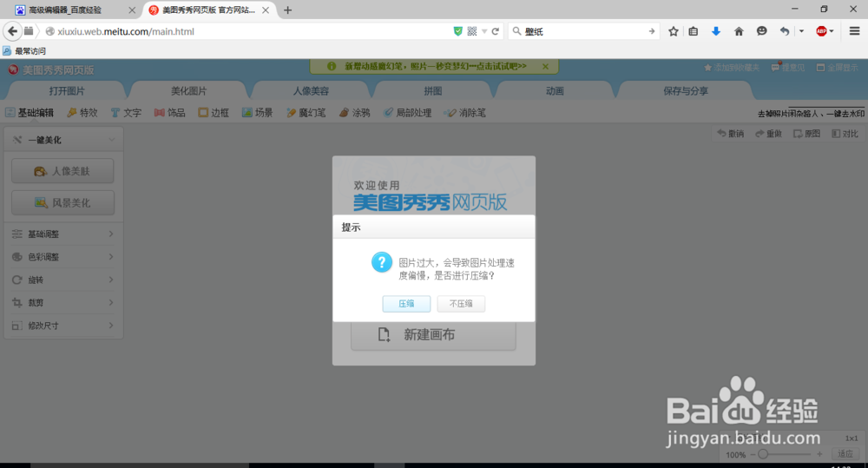
Task: Open the 拼图 tab
Action: pyautogui.click(x=432, y=90)
